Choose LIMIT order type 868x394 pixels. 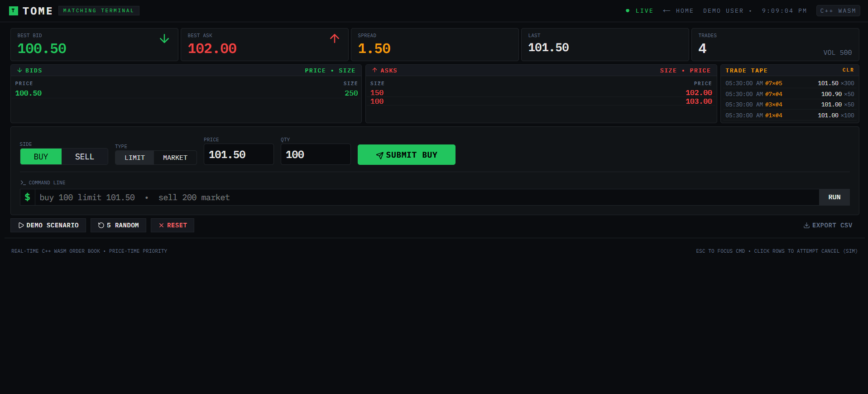pos(134,158)
